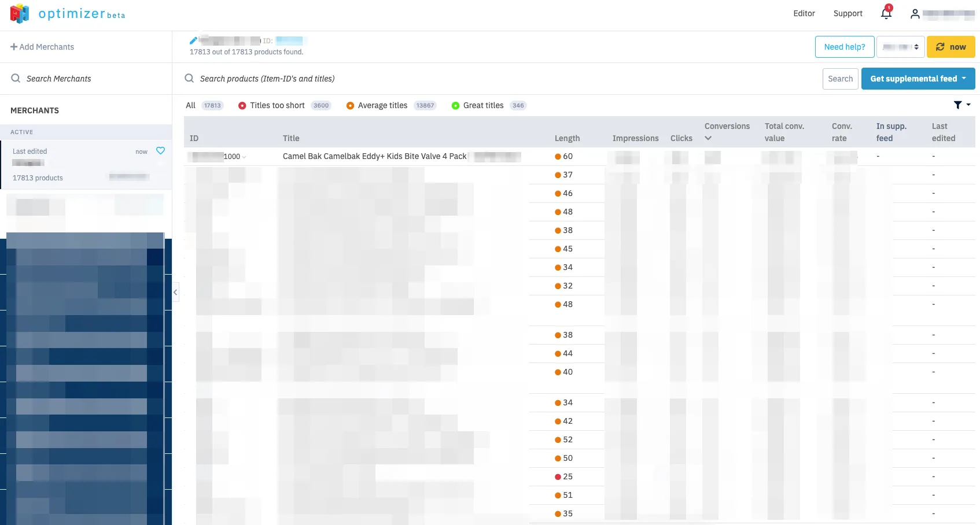Expand the Get supplemental feed dropdown arrow
The width and height of the screenshot is (980, 525).
click(x=964, y=78)
